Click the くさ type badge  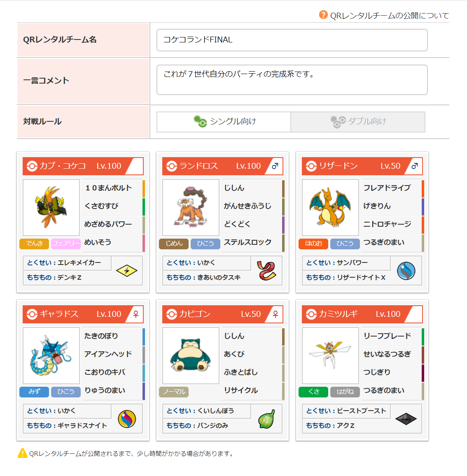point(313,392)
